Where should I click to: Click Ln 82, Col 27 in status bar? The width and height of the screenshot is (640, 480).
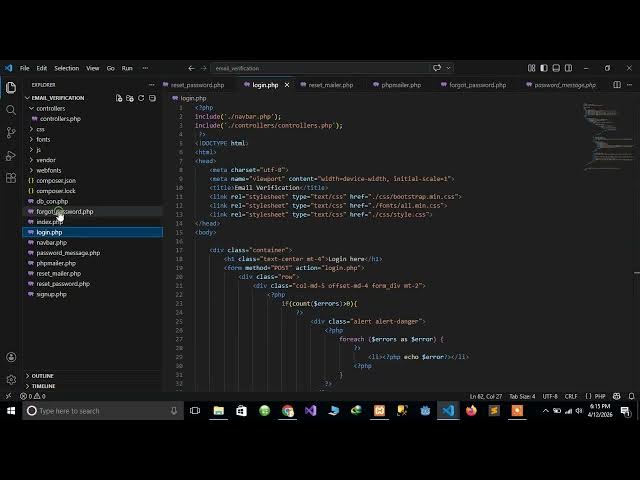486,396
